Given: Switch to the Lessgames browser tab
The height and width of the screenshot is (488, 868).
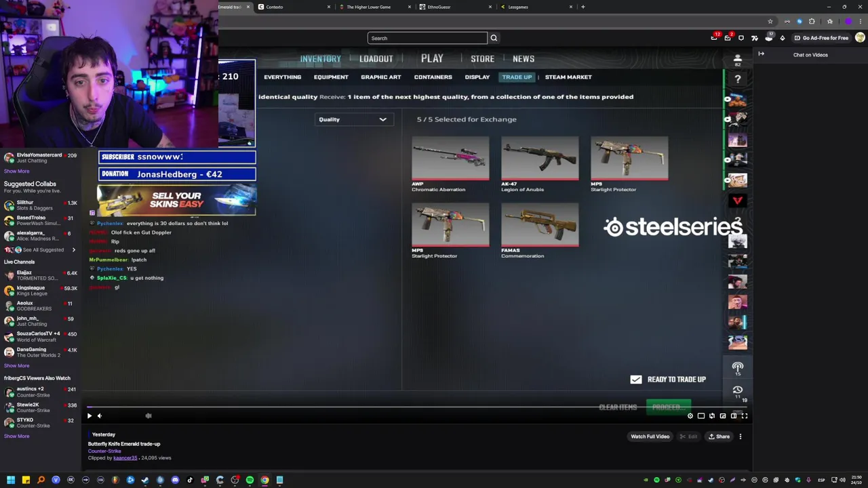Looking at the screenshot, I should [x=536, y=7].
